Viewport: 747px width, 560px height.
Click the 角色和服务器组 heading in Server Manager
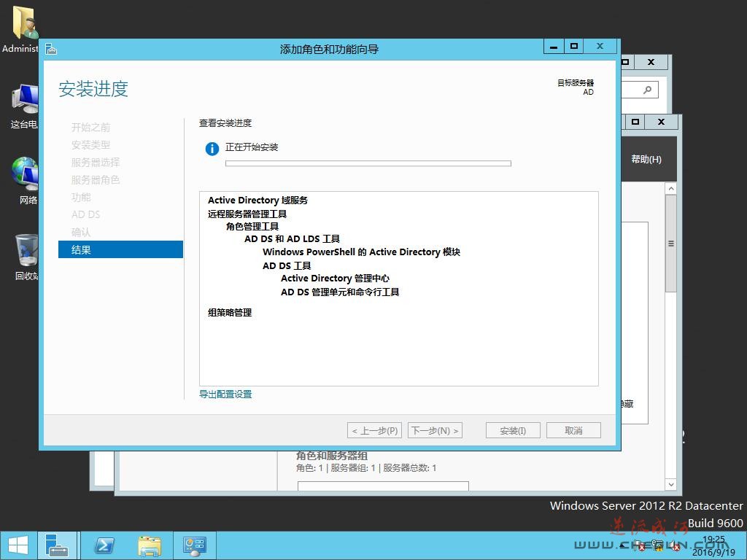coord(332,456)
